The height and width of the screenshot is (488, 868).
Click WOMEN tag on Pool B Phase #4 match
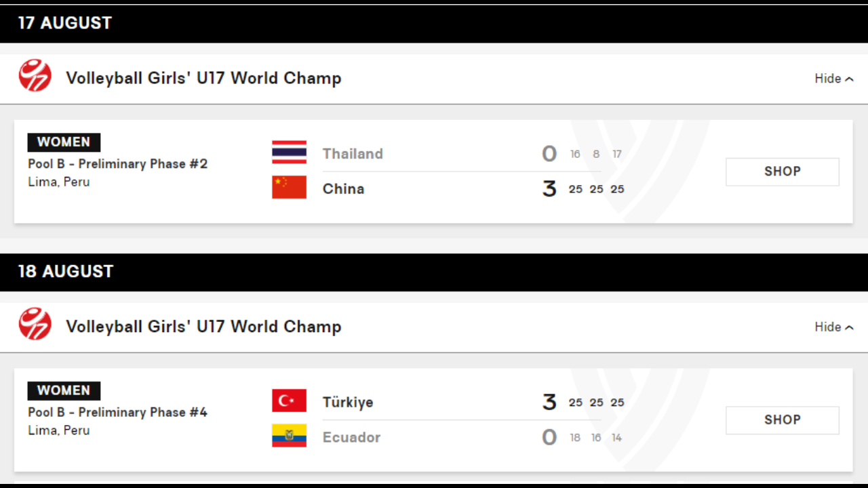(x=64, y=390)
